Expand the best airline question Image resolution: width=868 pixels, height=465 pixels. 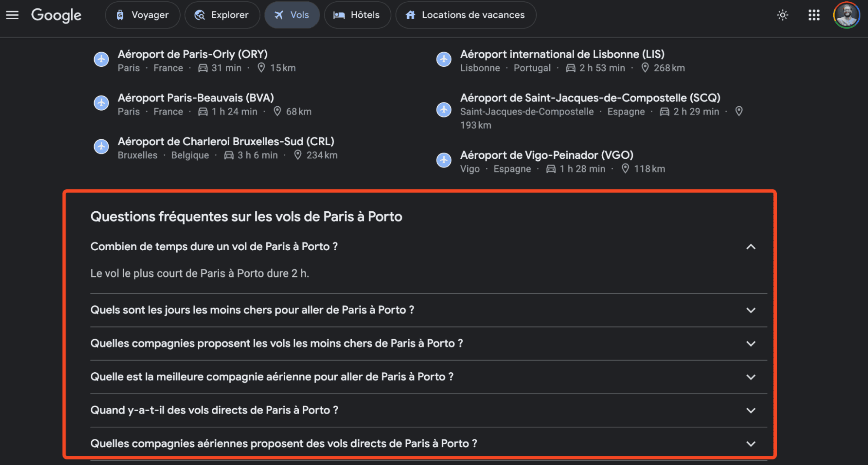(429, 377)
